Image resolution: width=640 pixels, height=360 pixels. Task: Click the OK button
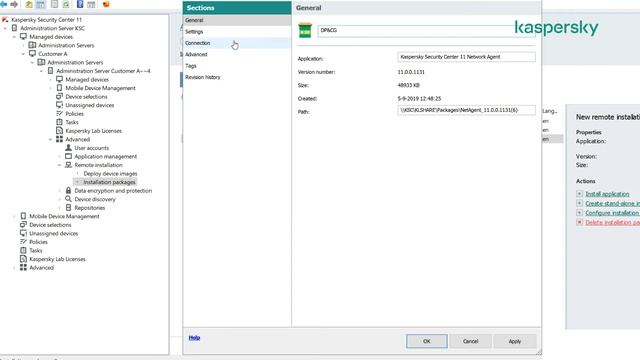tap(427, 341)
